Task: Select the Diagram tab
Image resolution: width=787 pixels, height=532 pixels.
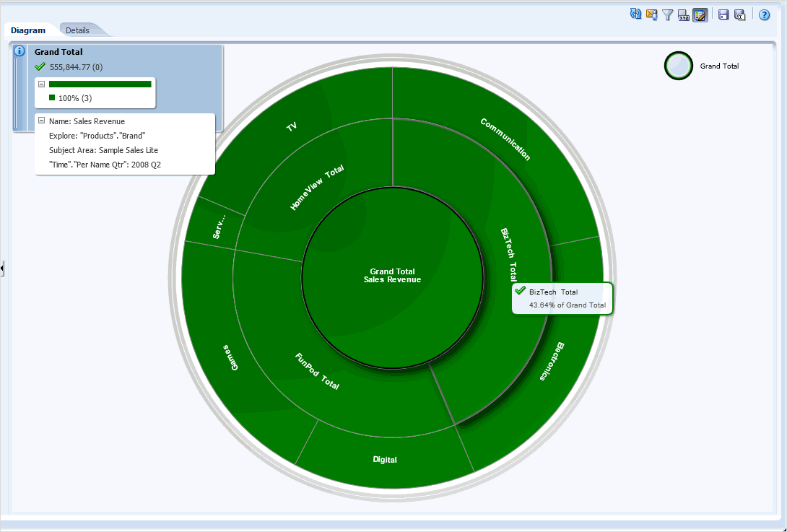Action: point(28,30)
